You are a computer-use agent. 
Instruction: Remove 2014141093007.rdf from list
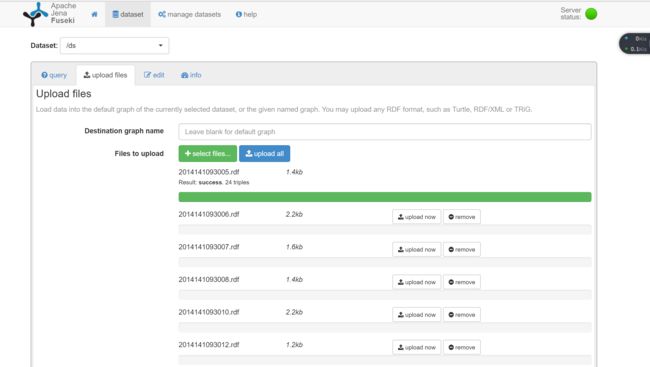click(x=462, y=250)
